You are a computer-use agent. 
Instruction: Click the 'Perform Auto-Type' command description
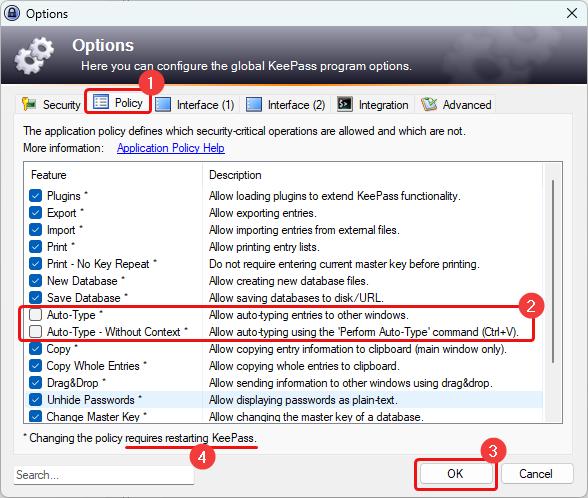[364, 332]
